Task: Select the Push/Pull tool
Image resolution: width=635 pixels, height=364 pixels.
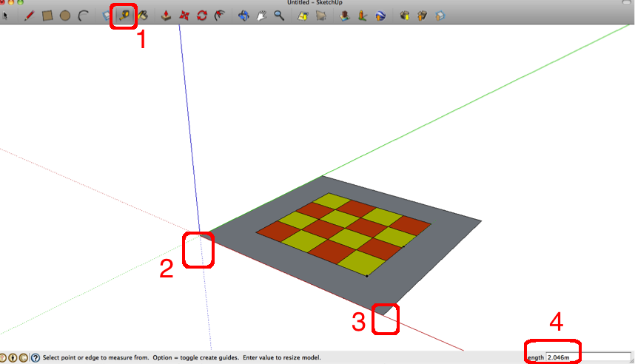Action: (x=167, y=15)
